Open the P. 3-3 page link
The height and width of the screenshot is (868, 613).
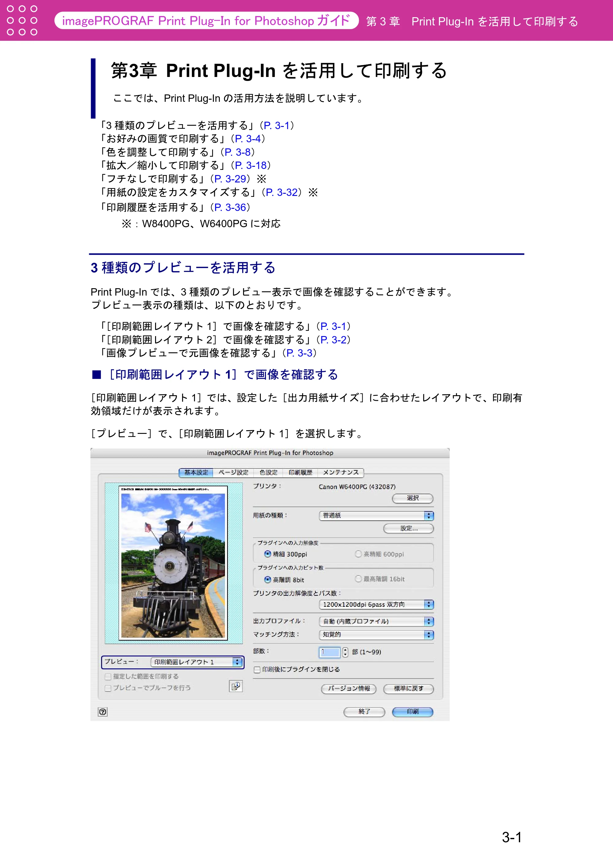[299, 353]
